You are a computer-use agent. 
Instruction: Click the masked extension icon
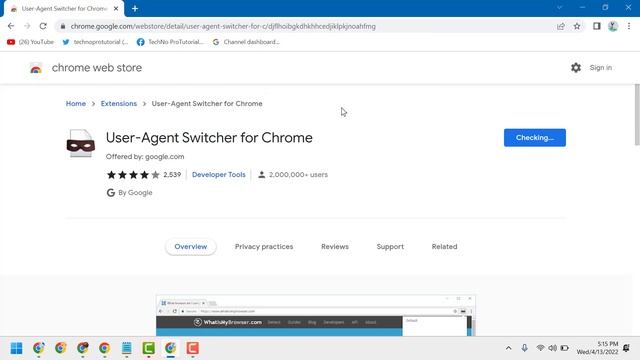coord(81,143)
